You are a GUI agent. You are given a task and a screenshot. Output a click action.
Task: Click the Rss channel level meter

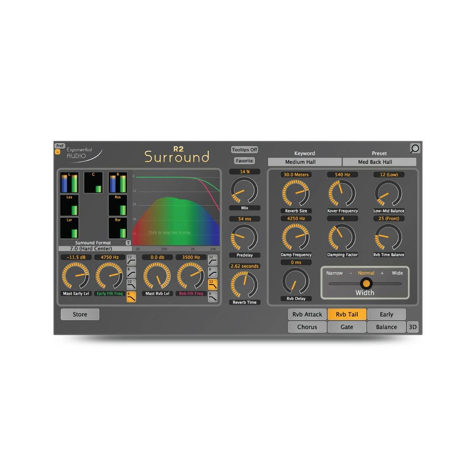tap(118, 205)
